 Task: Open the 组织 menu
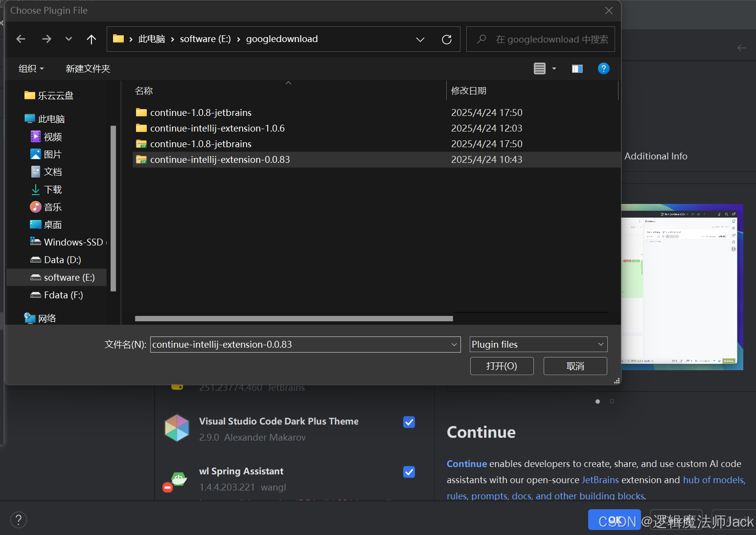coord(31,68)
